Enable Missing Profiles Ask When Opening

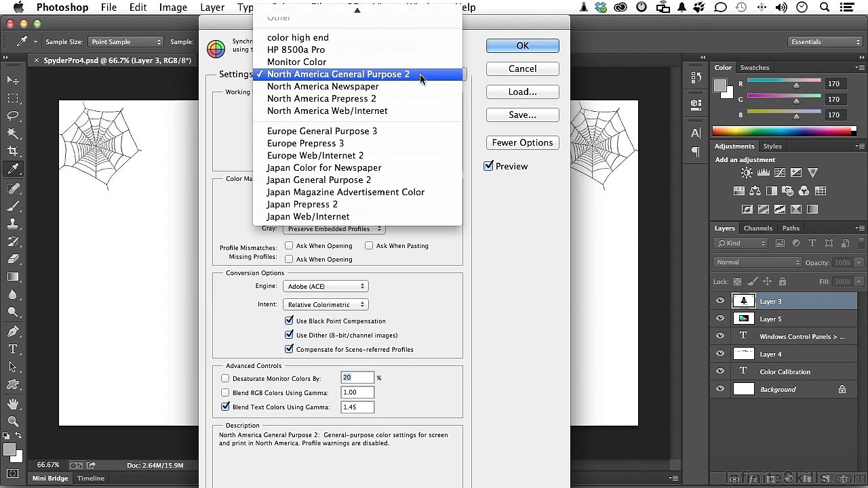point(289,259)
